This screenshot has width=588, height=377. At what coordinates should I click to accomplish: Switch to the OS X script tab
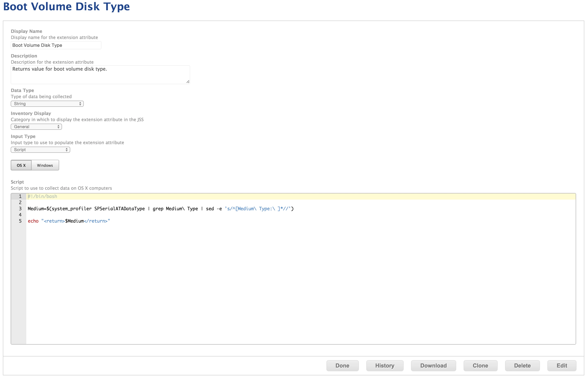(x=21, y=165)
